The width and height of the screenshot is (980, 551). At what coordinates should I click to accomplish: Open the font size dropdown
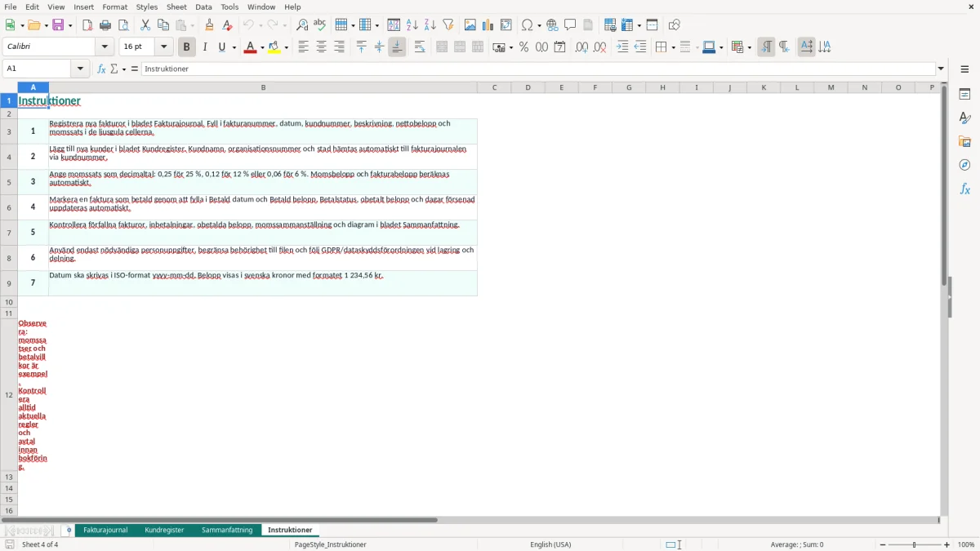pos(163,47)
